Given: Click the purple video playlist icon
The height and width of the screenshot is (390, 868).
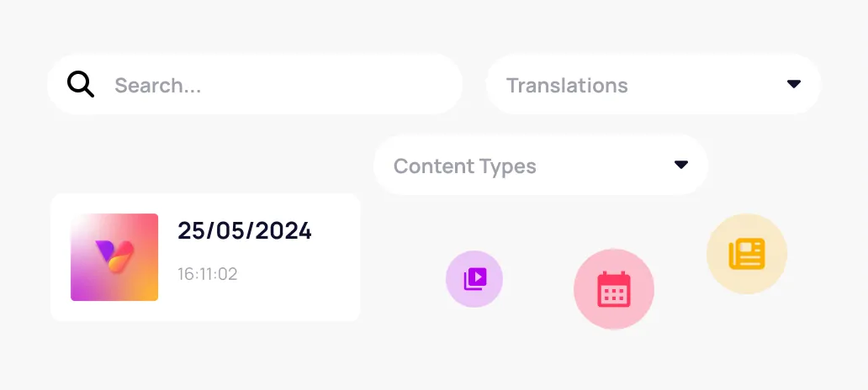Looking at the screenshot, I should coord(475,279).
